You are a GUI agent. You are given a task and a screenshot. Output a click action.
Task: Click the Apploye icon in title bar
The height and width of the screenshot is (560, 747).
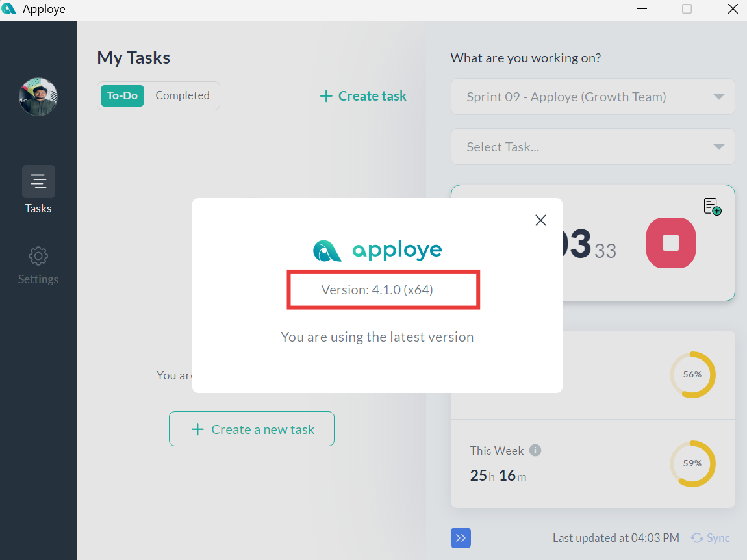(x=9, y=9)
